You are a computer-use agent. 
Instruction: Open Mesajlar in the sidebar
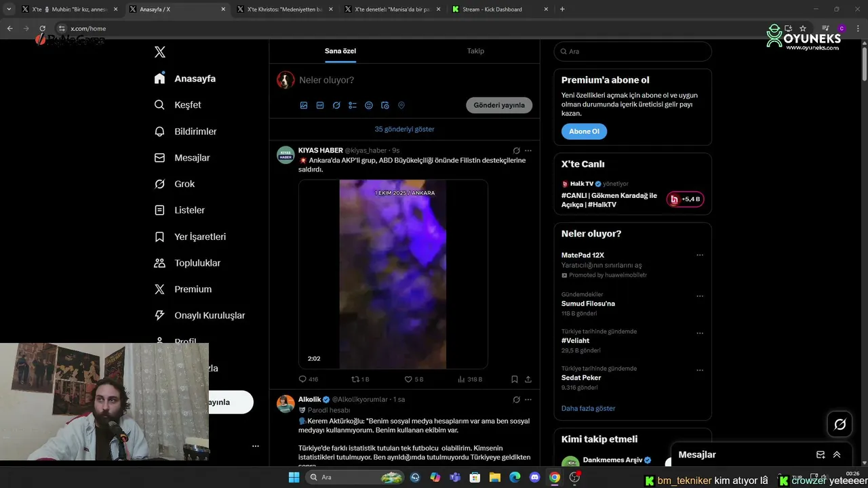[x=182, y=158]
